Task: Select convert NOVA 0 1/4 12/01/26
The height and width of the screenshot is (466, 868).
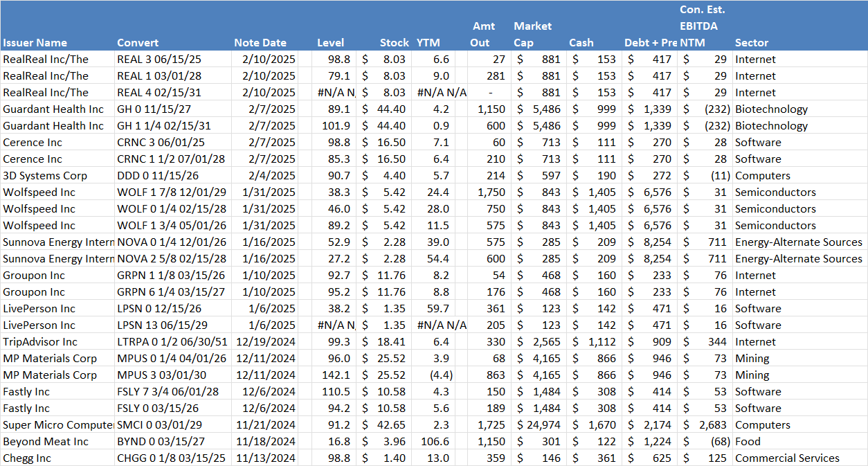Action: (170, 242)
